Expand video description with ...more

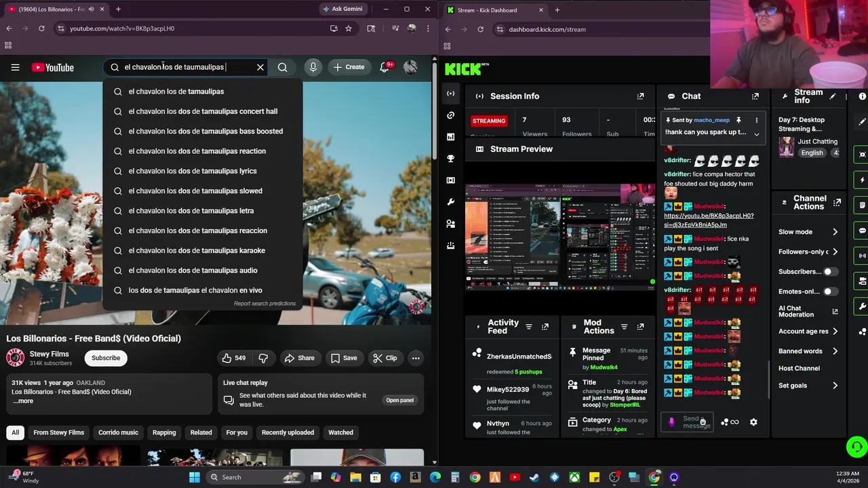coord(22,401)
